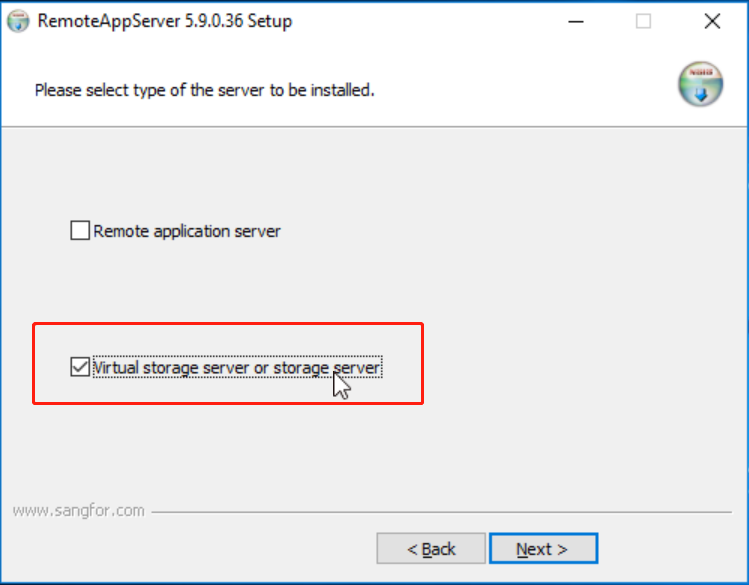Click the RemoteAppServer title bar app icon
Image resolution: width=749 pixels, height=585 pixels.
tap(19, 21)
